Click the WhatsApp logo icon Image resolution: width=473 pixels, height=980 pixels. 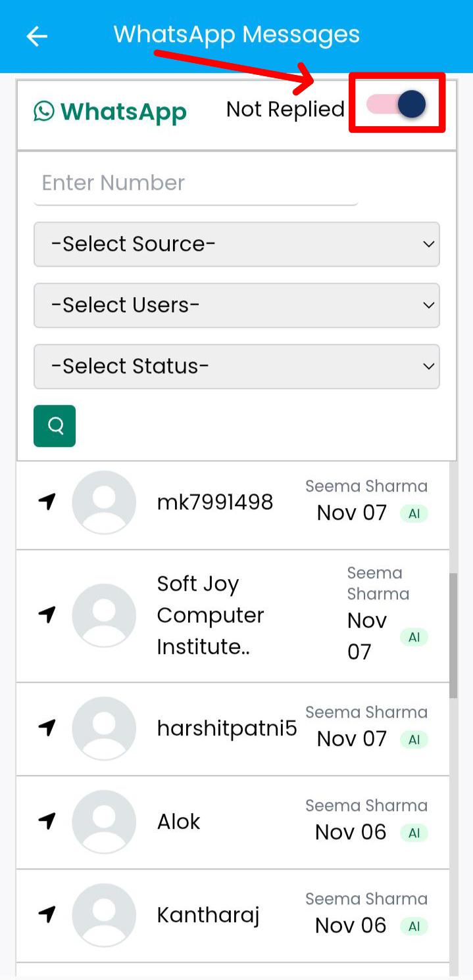(x=44, y=111)
